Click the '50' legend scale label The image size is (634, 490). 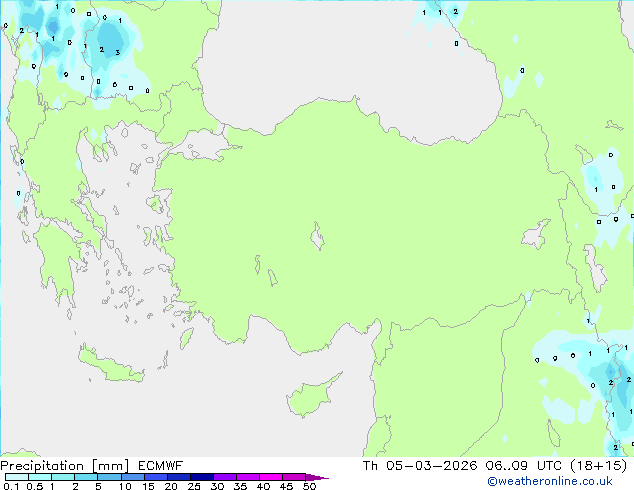click(x=309, y=486)
